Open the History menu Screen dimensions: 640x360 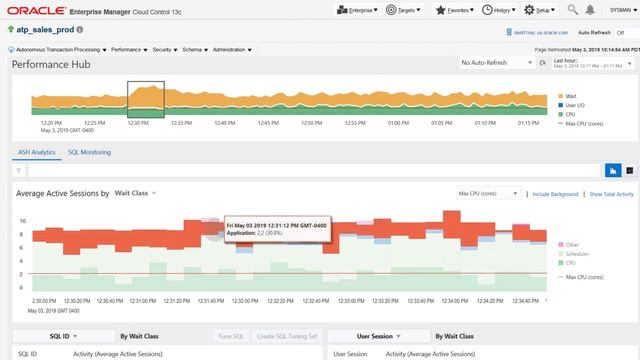498,10
